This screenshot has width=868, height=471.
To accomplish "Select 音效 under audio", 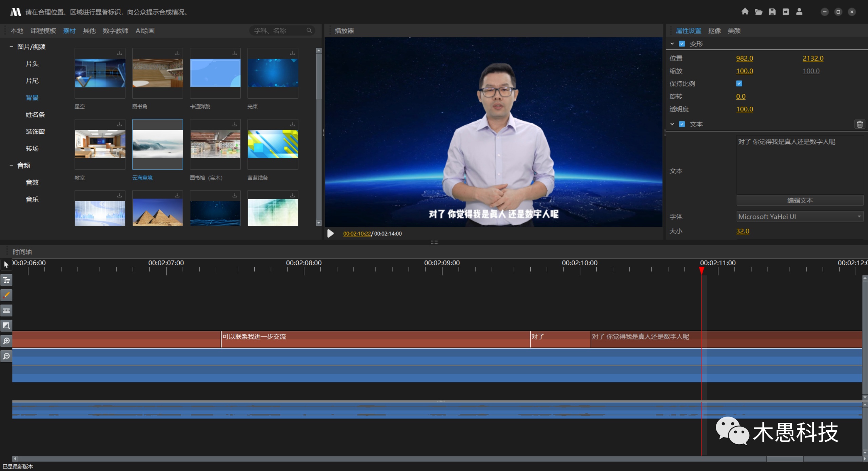I will (x=32, y=182).
